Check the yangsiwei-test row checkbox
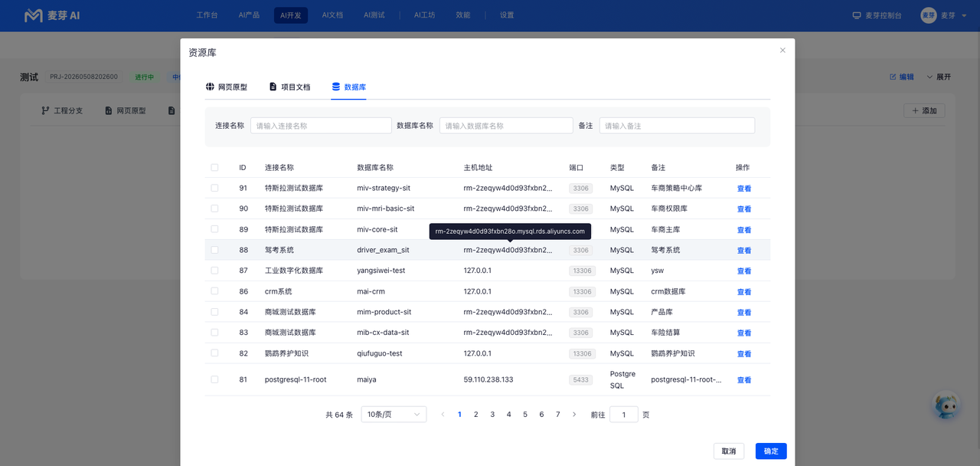Screen dimensions: 980x466 (214, 271)
